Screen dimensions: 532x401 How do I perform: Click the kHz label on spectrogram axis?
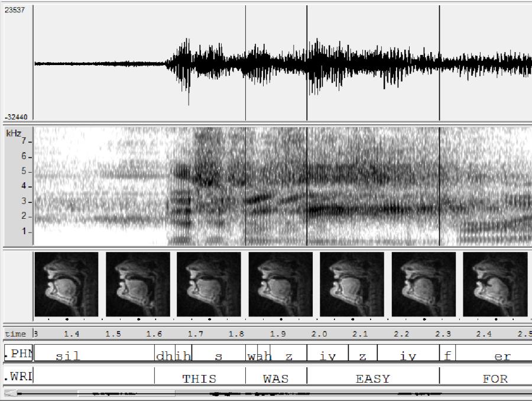[13, 134]
